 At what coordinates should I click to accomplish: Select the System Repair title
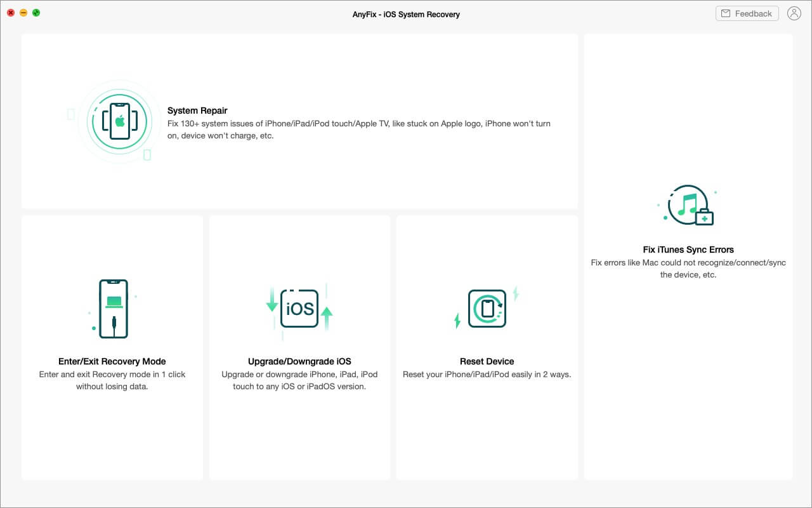coord(197,110)
